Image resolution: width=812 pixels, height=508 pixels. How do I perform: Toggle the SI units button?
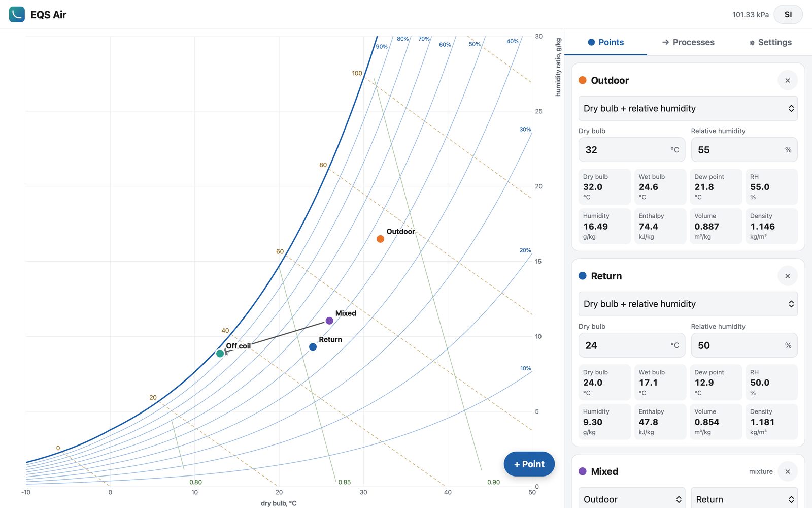pyautogui.click(x=788, y=15)
